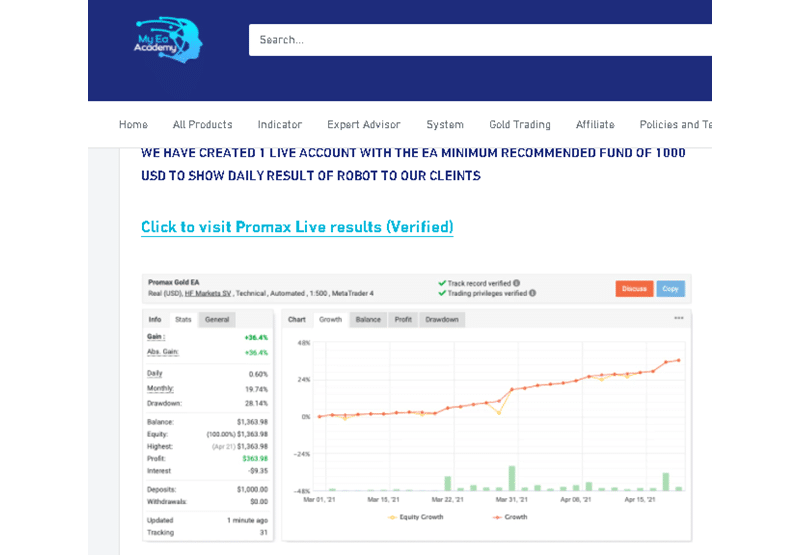The image size is (800, 555).
Task: Click the info icon beside Trading privileges verified
Action: tap(533, 293)
